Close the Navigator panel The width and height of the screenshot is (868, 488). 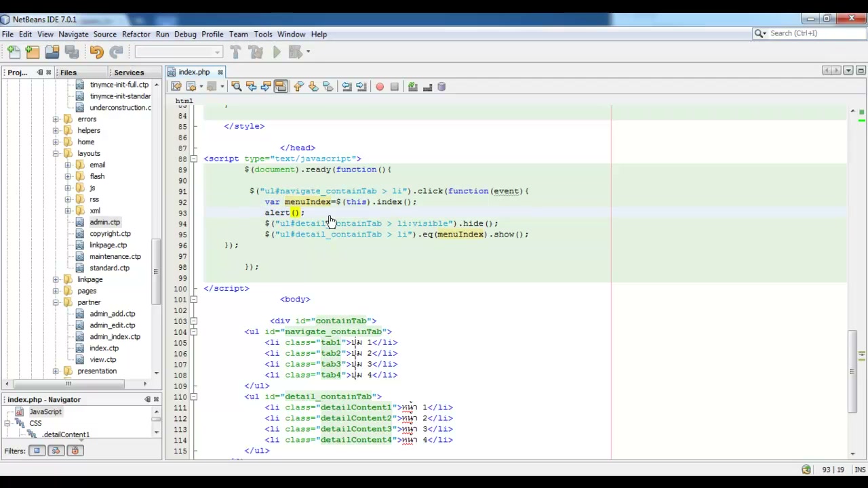pyautogui.click(x=156, y=400)
